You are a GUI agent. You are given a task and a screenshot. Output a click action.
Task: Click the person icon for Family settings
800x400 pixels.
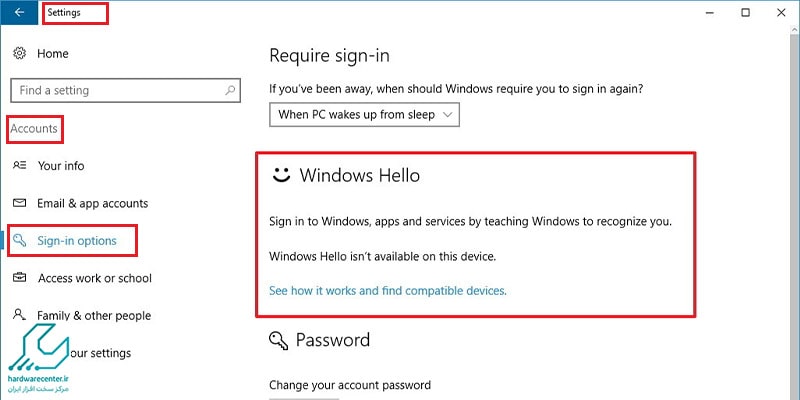tap(19, 314)
